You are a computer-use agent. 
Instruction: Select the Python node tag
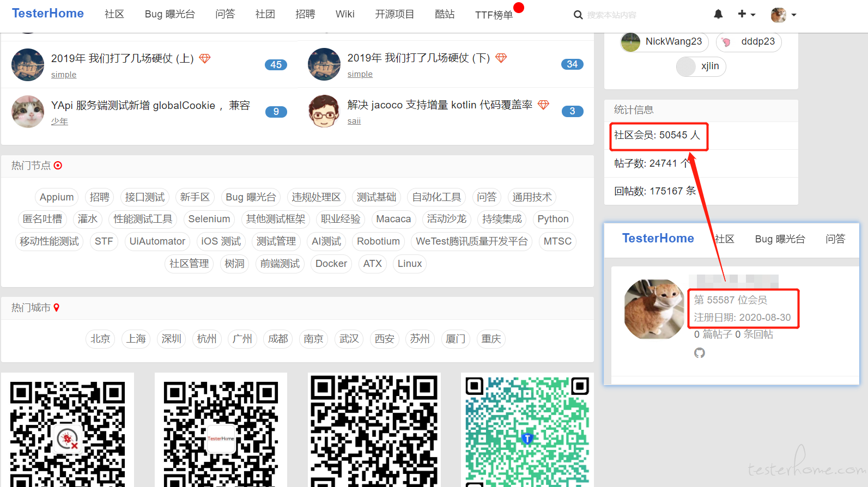pyautogui.click(x=553, y=219)
